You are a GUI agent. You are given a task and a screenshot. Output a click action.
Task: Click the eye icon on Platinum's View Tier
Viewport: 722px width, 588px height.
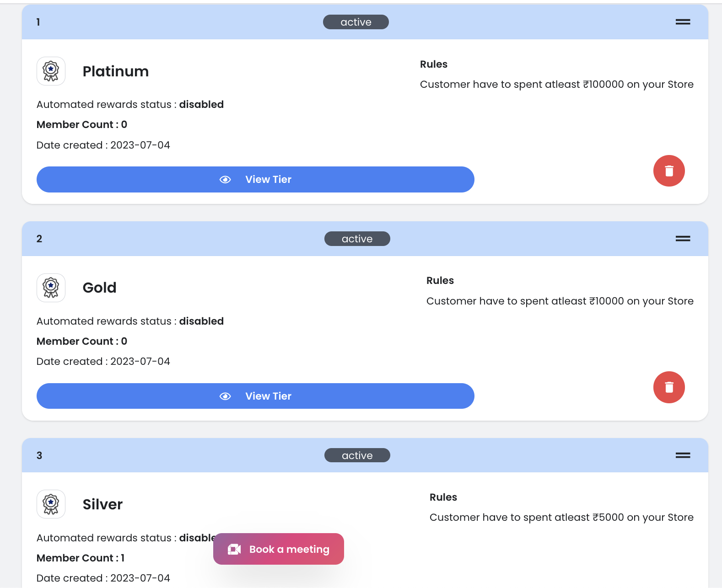click(x=225, y=180)
